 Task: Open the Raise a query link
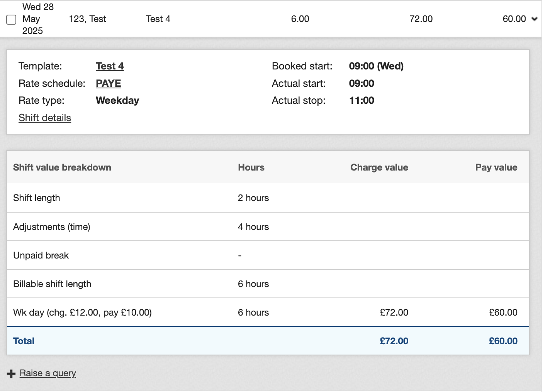(x=48, y=373)
